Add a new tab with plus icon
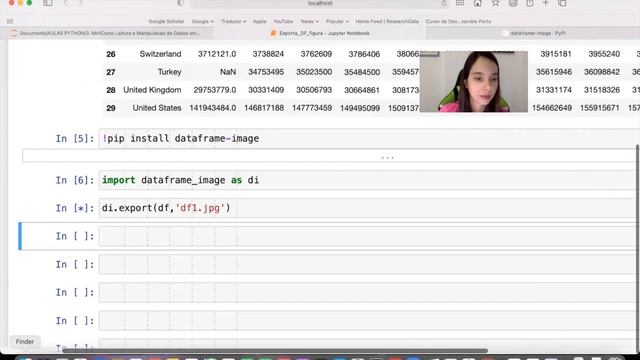 coord(545,3)
